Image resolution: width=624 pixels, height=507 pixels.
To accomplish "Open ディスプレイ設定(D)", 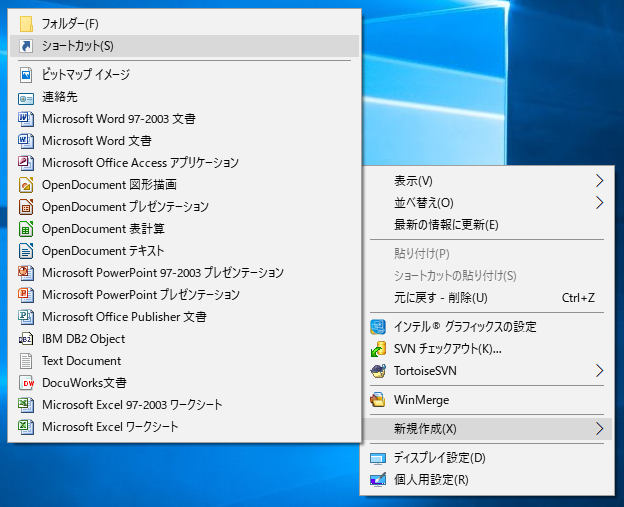I will tap(487, 458).
